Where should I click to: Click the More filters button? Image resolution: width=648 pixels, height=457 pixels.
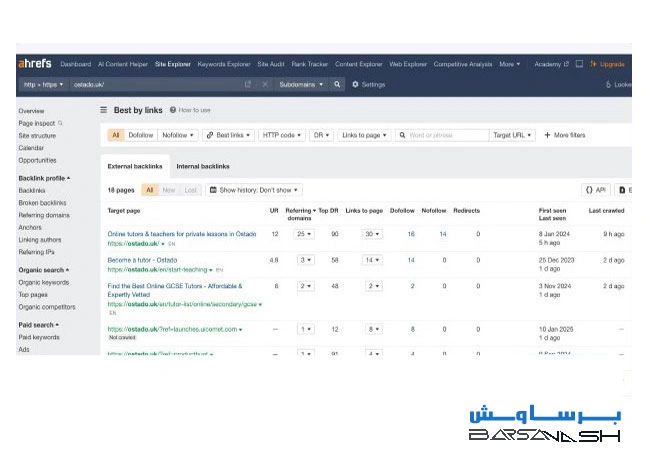point(565,135)
